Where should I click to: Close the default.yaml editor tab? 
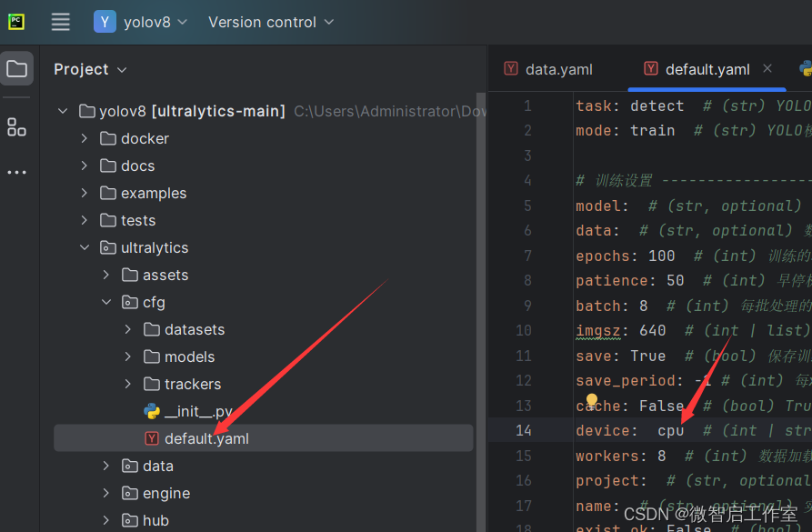click(x=767, y=68)
